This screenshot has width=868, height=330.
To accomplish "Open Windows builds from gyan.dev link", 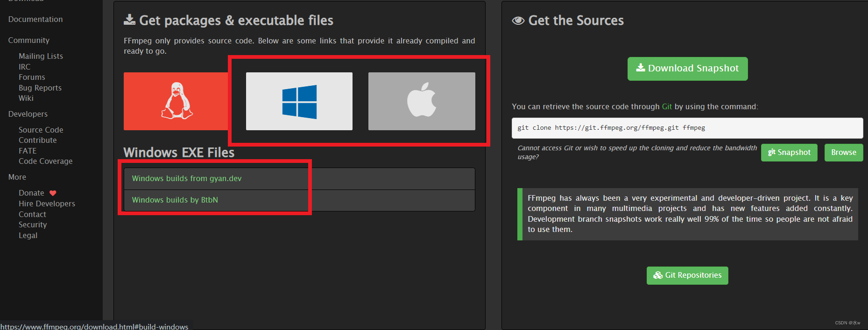I will coord(187,178).
